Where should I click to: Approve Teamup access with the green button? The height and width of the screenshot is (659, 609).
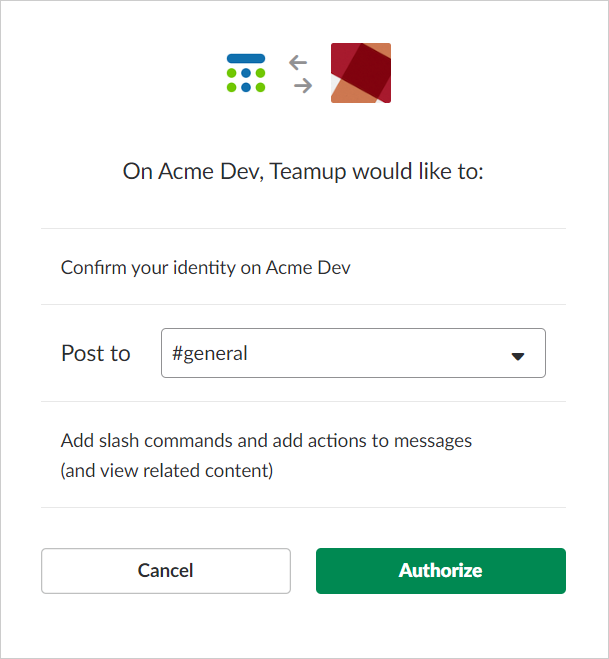[x=440, y=571]
